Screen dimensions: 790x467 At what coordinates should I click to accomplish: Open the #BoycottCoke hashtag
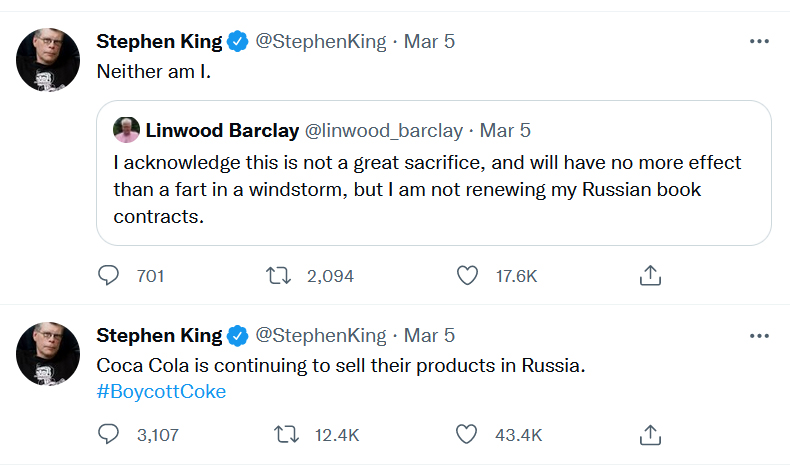coord(161,391)
